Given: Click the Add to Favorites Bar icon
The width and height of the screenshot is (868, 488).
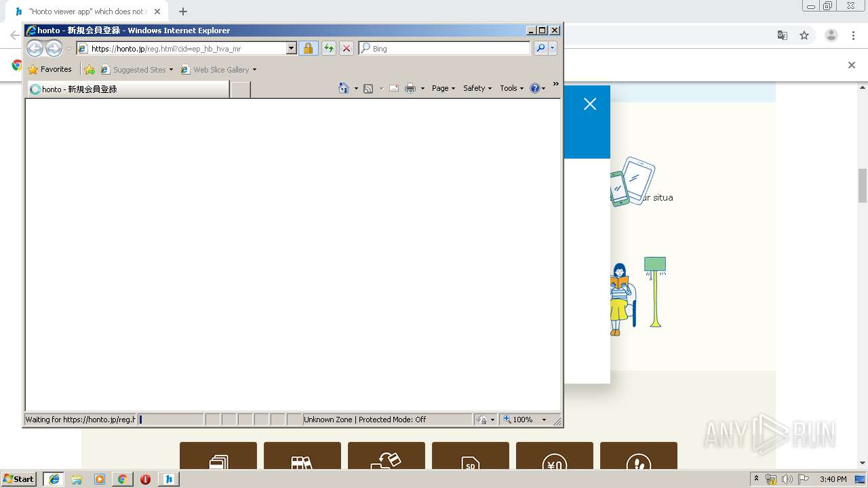Looking at the screenshot, I should pyautogui.click(x=90, y=69).
